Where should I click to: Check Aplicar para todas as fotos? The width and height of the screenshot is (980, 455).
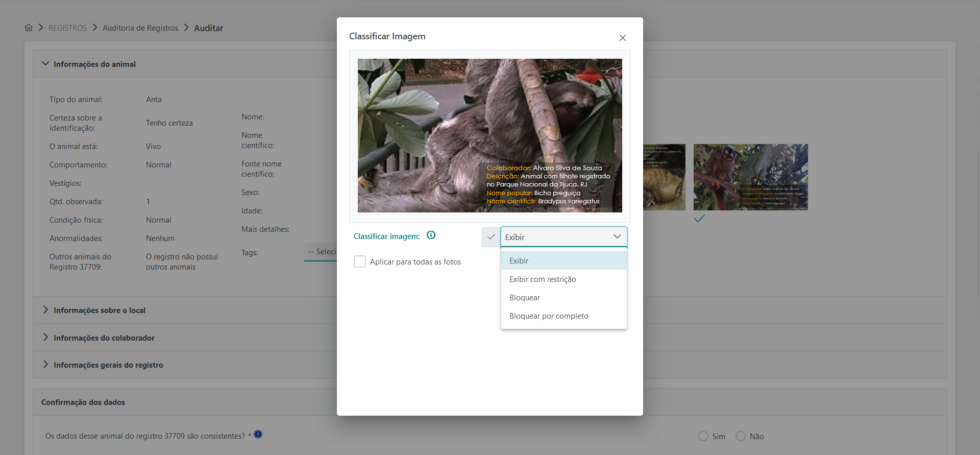(360, 261)
